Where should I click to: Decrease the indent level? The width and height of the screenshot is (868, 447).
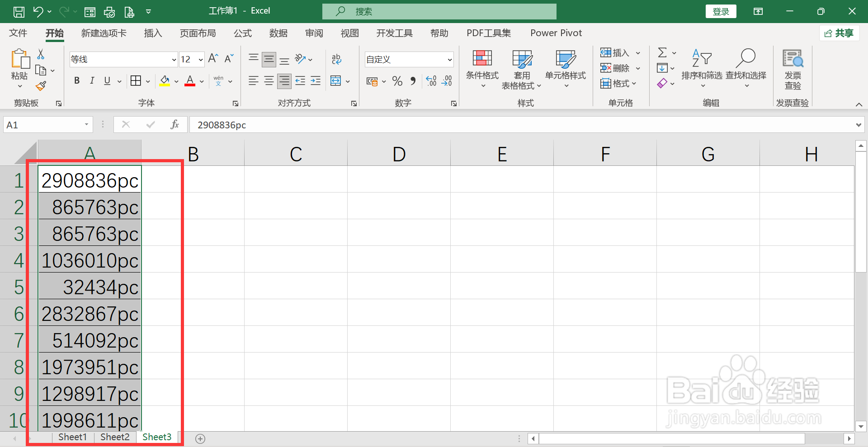click(300, 81)
